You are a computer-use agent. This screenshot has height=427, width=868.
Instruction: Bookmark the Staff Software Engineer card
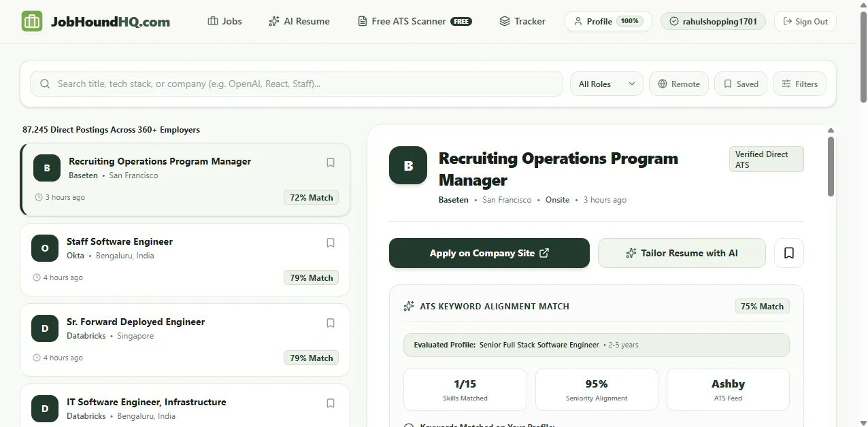(x=331, y=243)
